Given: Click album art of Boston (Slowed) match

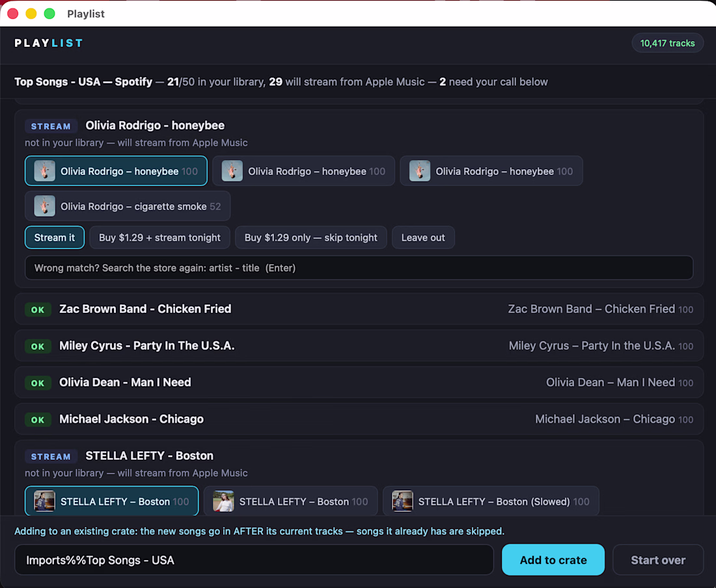Looking at the screenshot, I should click(x=402, y=501).
